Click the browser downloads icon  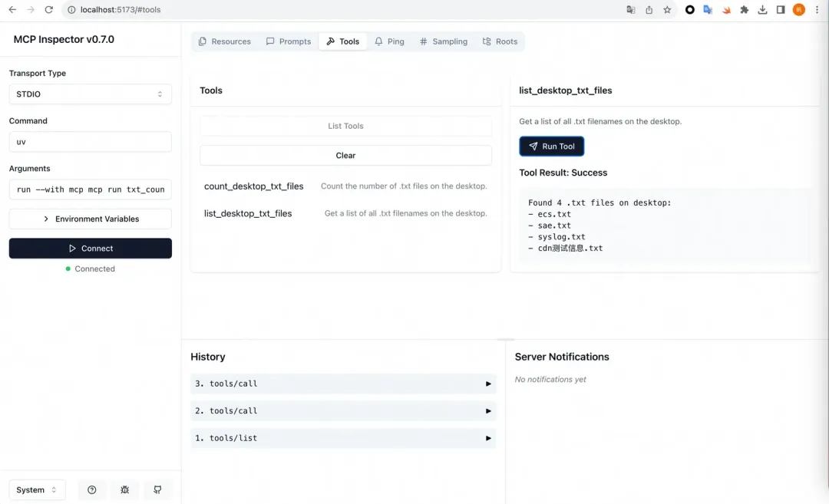pyautogui.click(x=762, y=10)
